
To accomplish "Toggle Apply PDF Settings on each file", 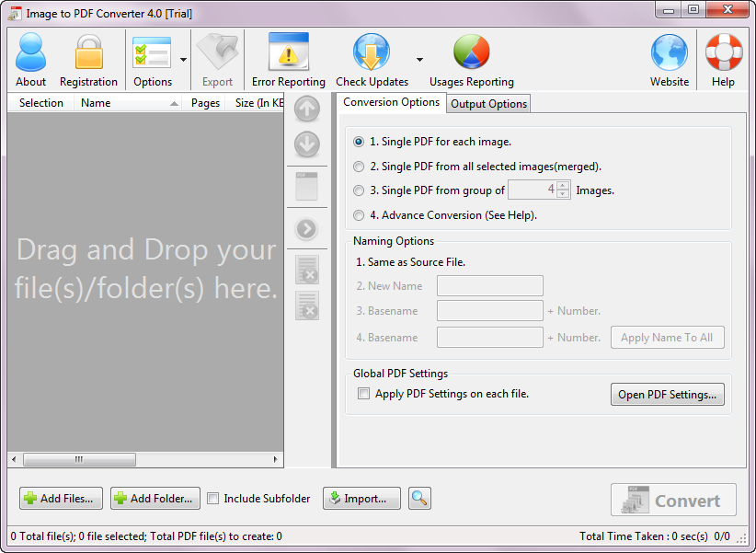I will click(x=363, y=394).
